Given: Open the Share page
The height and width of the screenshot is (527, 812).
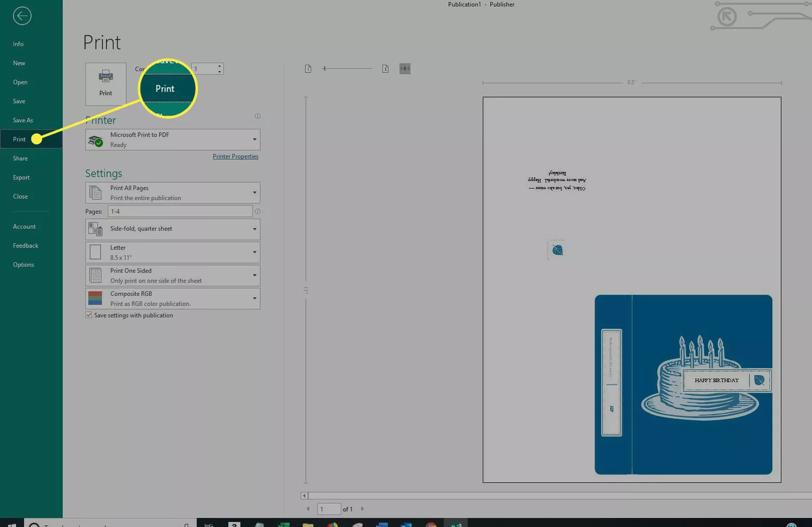Looking at the screenshot, I should 20,159.
